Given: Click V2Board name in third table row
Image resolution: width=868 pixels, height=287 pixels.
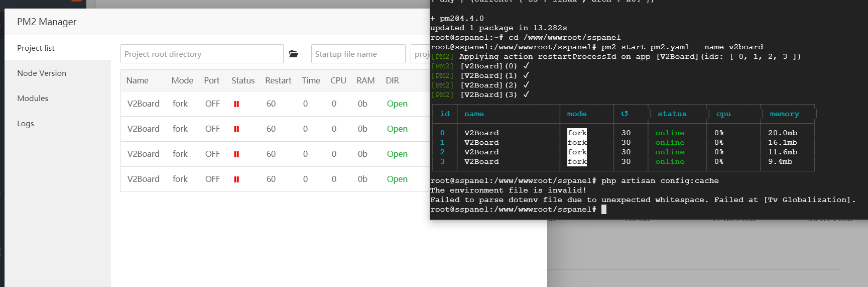Looking at the screenshot, I should (x=143, y=154).
